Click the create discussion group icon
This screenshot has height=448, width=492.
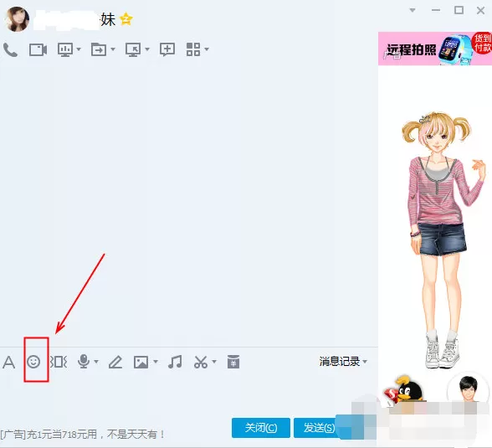(x=167, y=49)
